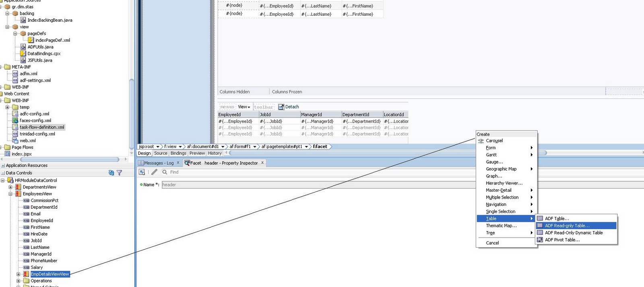Expand the Application Resources panel

tap(3, 166)
